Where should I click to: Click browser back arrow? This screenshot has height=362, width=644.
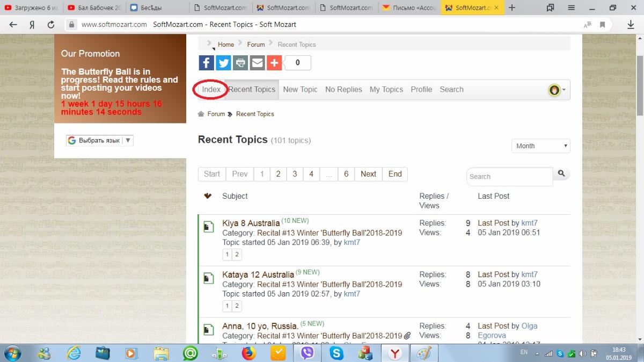[x=13, y=25]
